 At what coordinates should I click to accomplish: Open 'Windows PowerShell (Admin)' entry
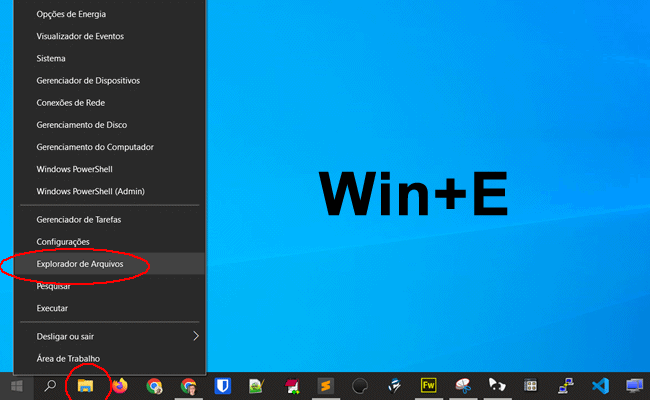91,191
